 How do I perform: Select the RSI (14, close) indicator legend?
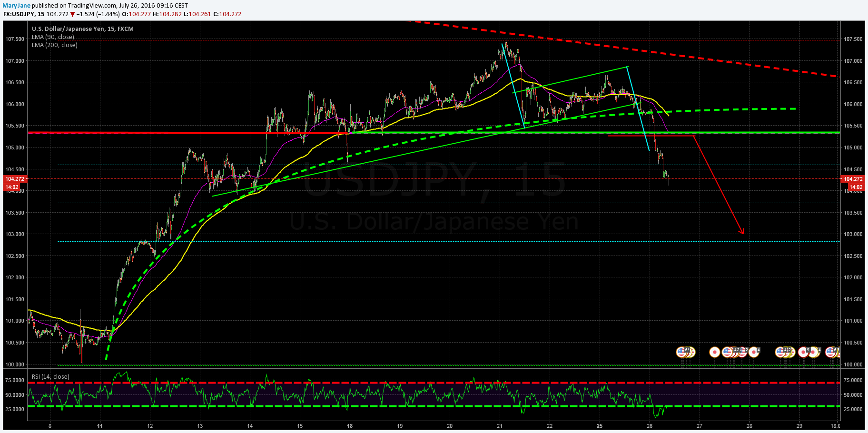[50, 377]
